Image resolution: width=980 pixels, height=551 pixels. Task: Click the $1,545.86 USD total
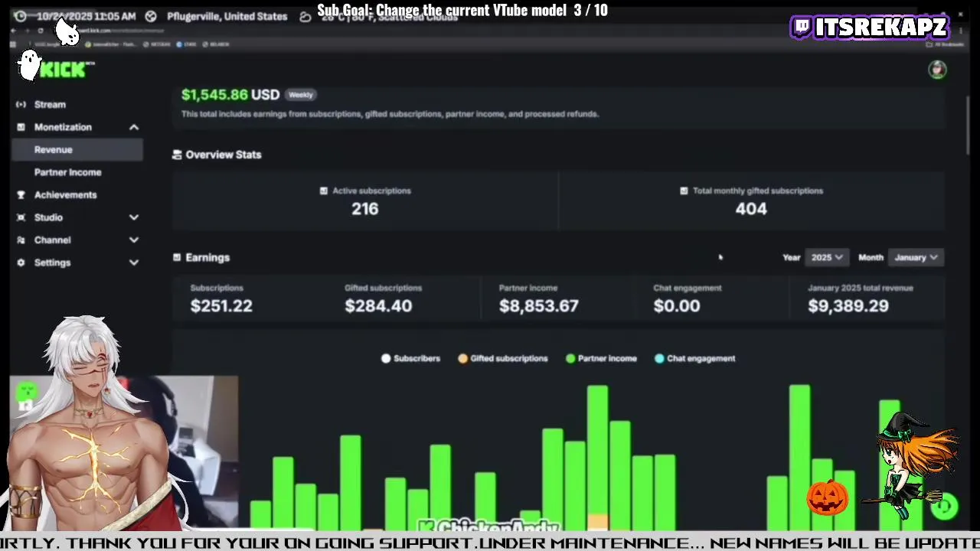pos(230,95)
